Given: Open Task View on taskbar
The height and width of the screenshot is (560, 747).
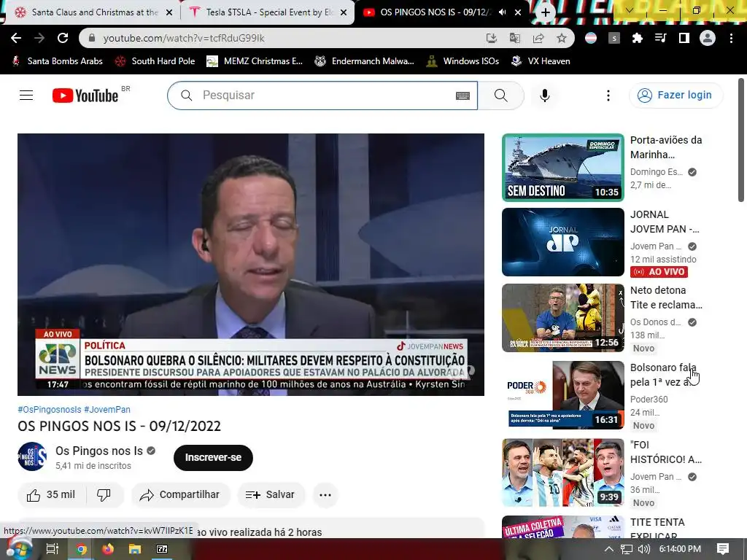Looking at the screenshot, I should [x=52, y=549].
